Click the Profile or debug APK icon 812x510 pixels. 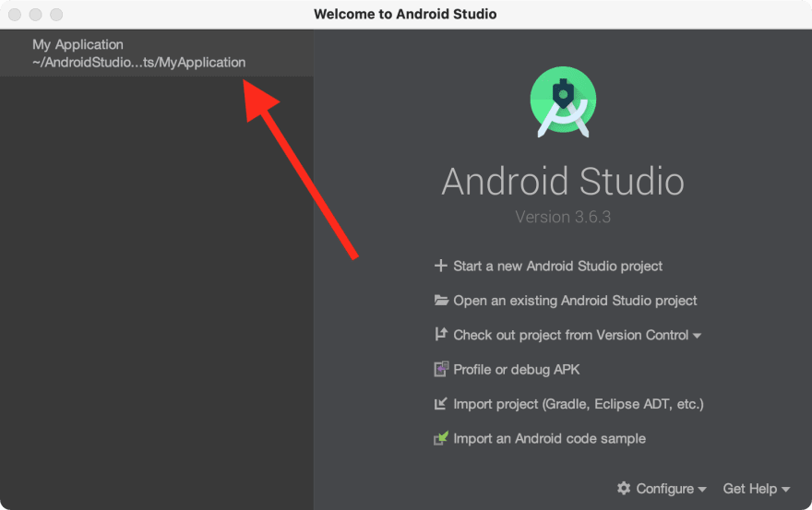pos(441,369)
